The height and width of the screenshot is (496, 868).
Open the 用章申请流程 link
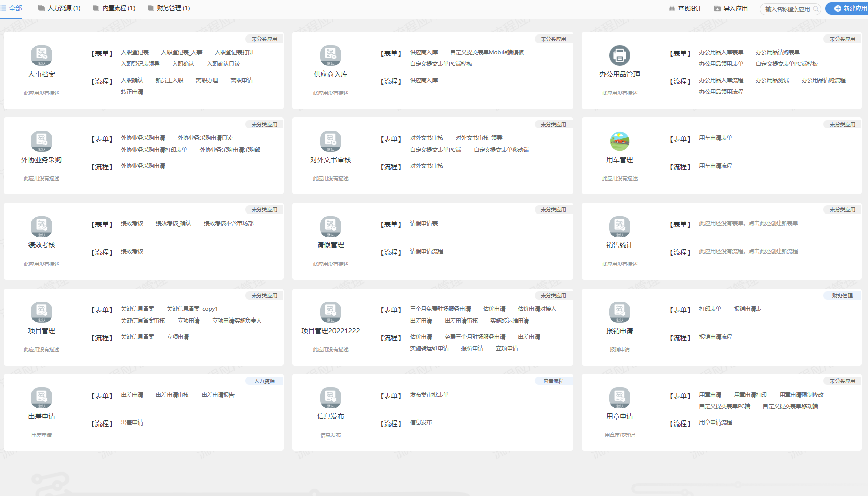(716, 422)
